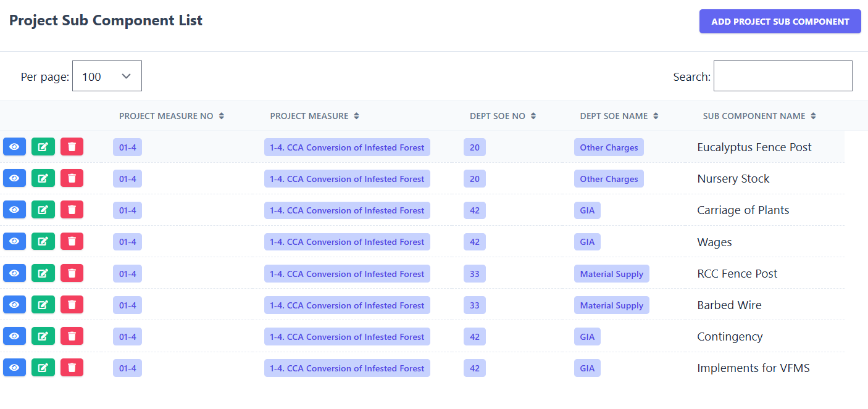Viewport: 868px width, 409px height.
Task: View the Implements for VFMS details
Action: coord(14,367)
